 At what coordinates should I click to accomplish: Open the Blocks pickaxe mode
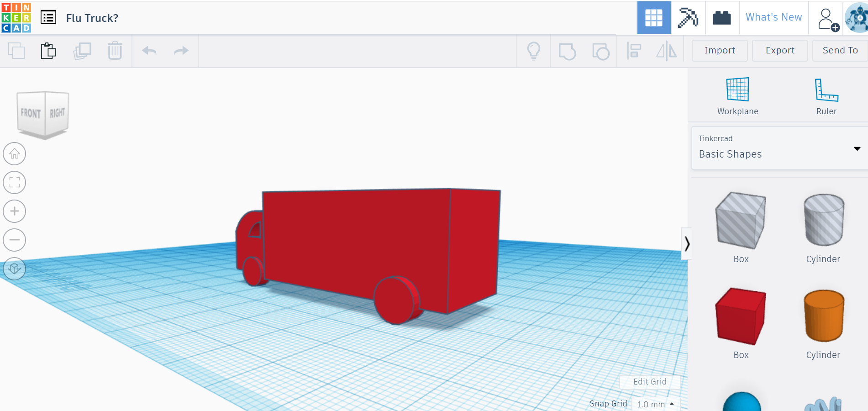click(x=688, y=17)
